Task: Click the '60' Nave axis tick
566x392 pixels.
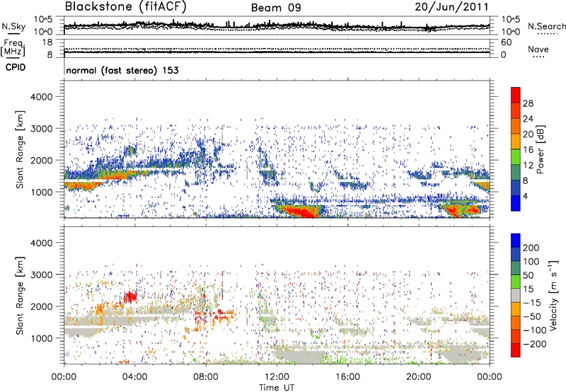Action: (506, 42)
